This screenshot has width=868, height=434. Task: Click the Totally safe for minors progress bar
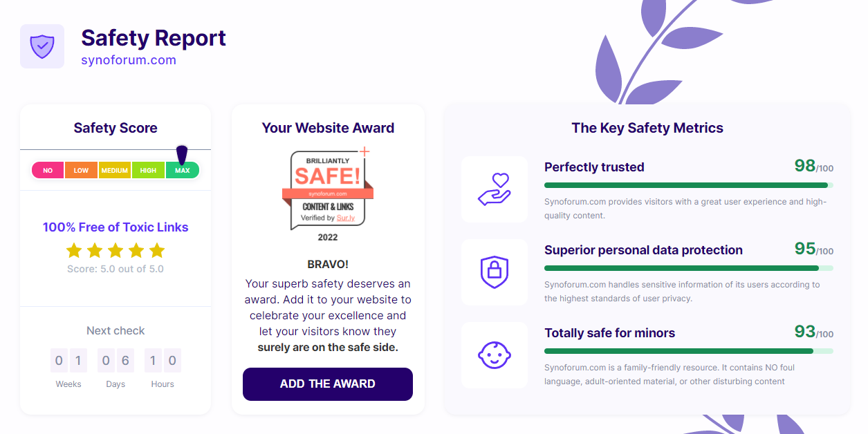point(689,351)
